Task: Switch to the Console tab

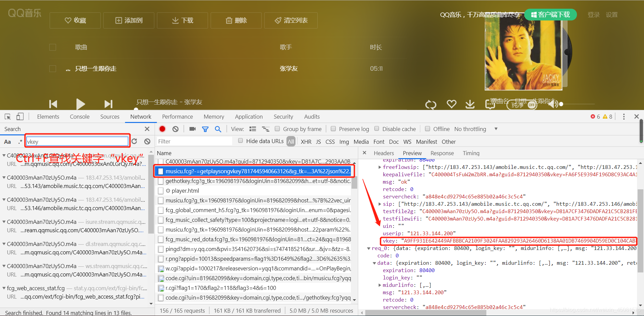Action: coord(79,117)
